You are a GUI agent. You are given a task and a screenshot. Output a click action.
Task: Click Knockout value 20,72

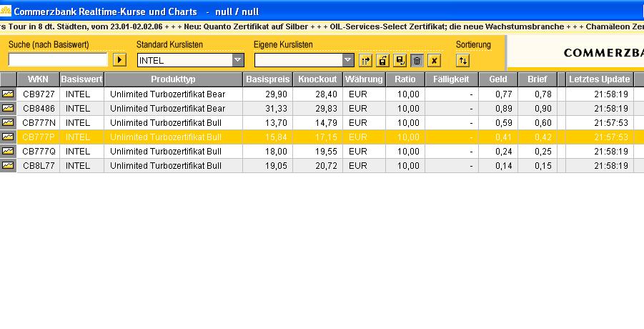coord(326,165)
